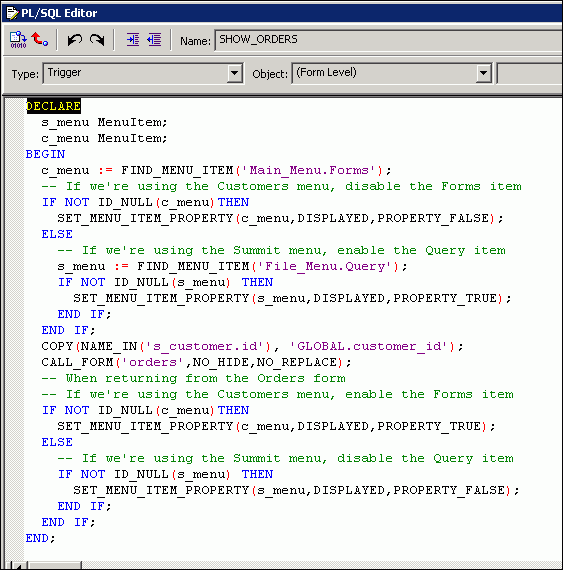This screenshot has width=563, height=570.
Task: Click the Indent code icon
Action: 133,39
